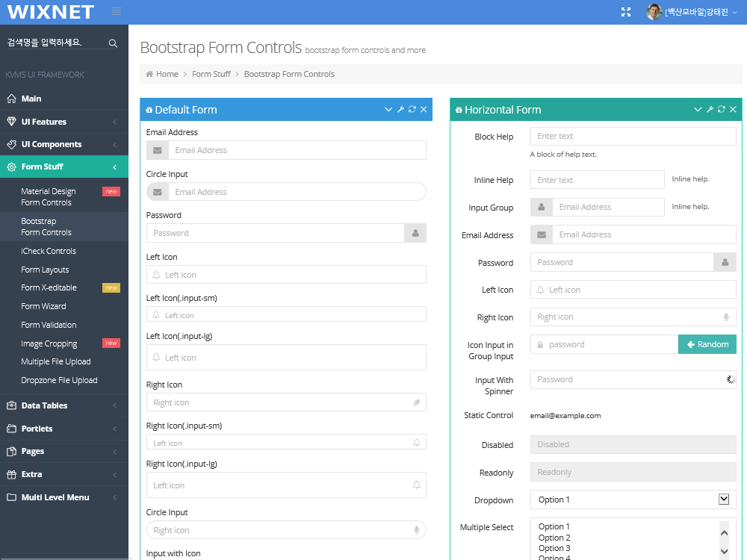Close the Horizontal Form panel

(734, 110)
